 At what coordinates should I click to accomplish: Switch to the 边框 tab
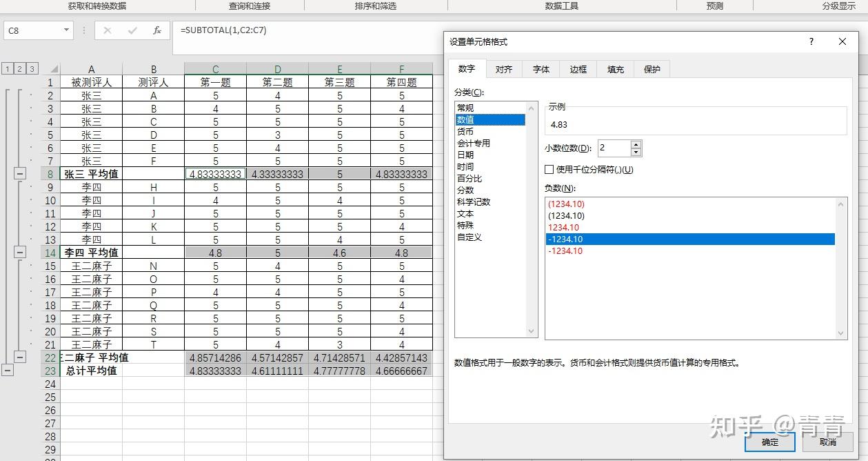coord(578,69)
